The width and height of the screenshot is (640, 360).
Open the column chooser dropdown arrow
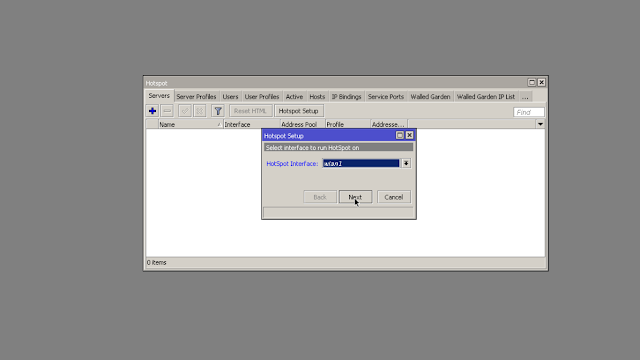540,124
